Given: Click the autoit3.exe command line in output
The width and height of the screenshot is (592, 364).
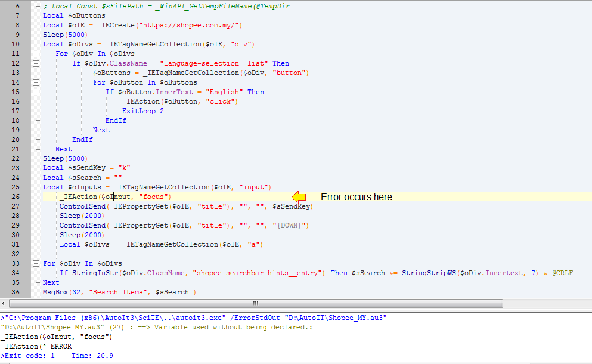Looking at the screenshot, I should 194,318.
